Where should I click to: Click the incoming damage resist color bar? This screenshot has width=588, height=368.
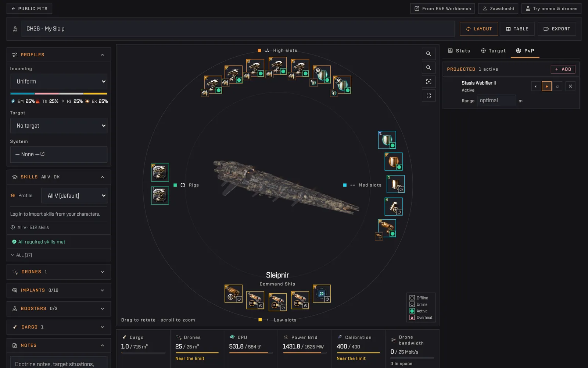click(59, 94)
